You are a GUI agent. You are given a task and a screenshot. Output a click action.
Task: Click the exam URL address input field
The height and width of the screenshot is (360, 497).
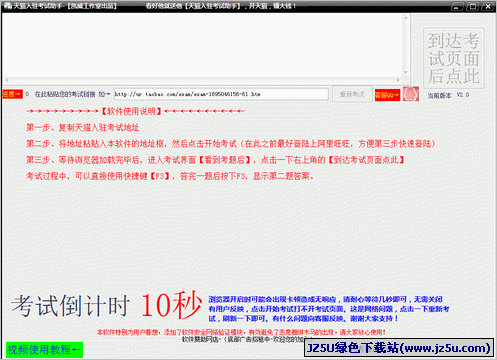click(221, 94)
